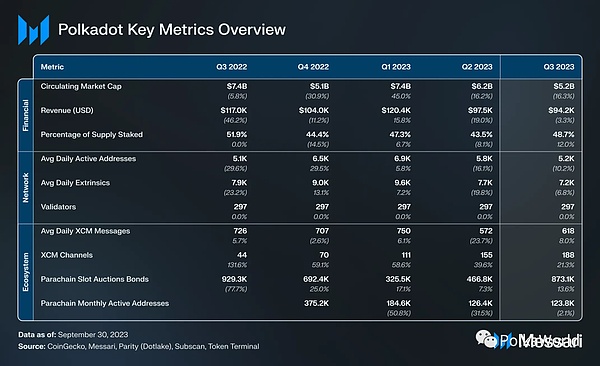Click the Revenue (USD) row label
This screenshot has width=600, height=366.
[x=67, y=110]
